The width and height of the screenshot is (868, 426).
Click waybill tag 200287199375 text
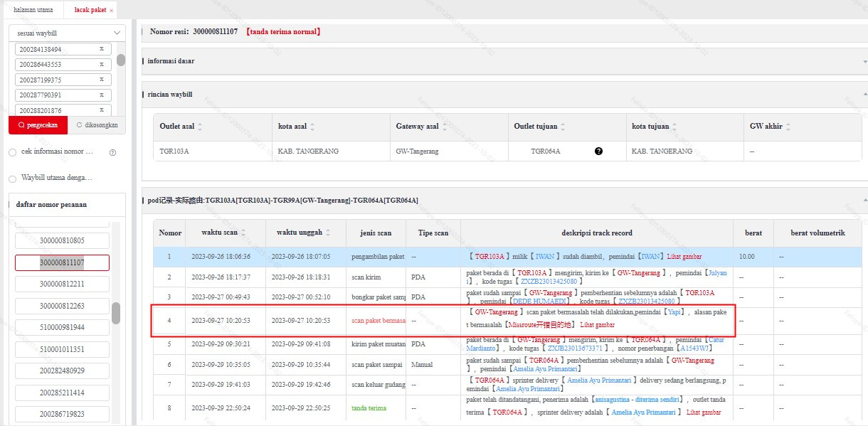41,80
